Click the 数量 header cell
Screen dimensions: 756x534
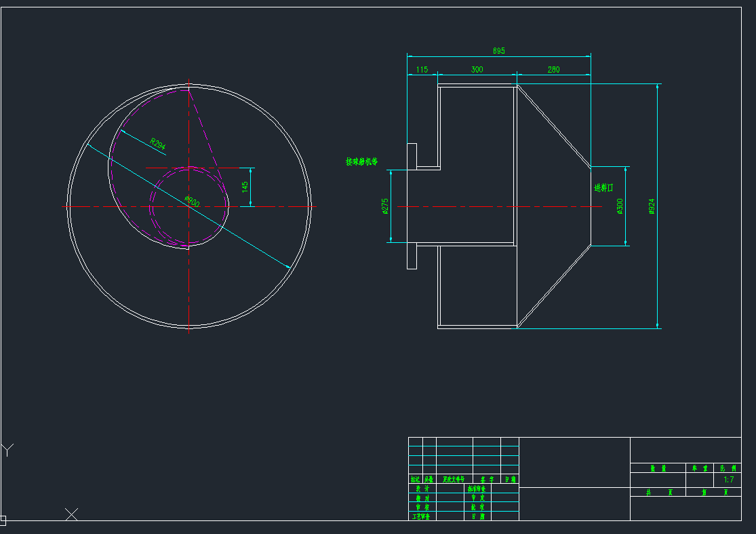658,468
